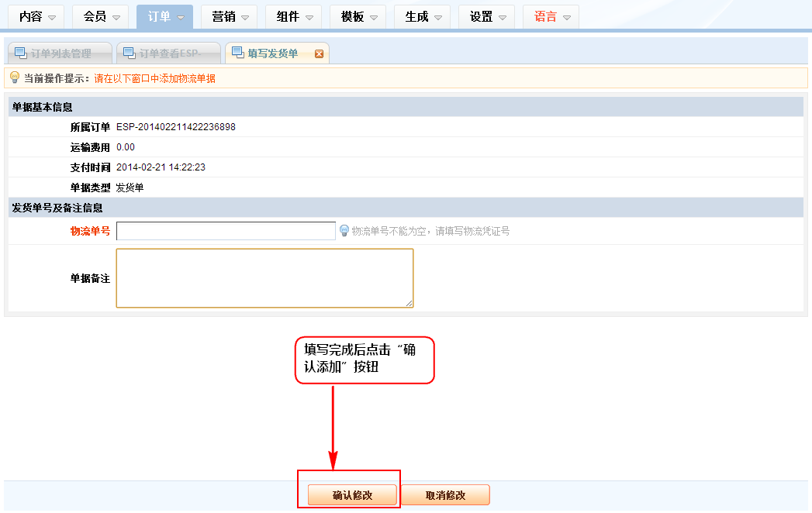
Task: Open the 订单 menu
Action: coord(164,16)
